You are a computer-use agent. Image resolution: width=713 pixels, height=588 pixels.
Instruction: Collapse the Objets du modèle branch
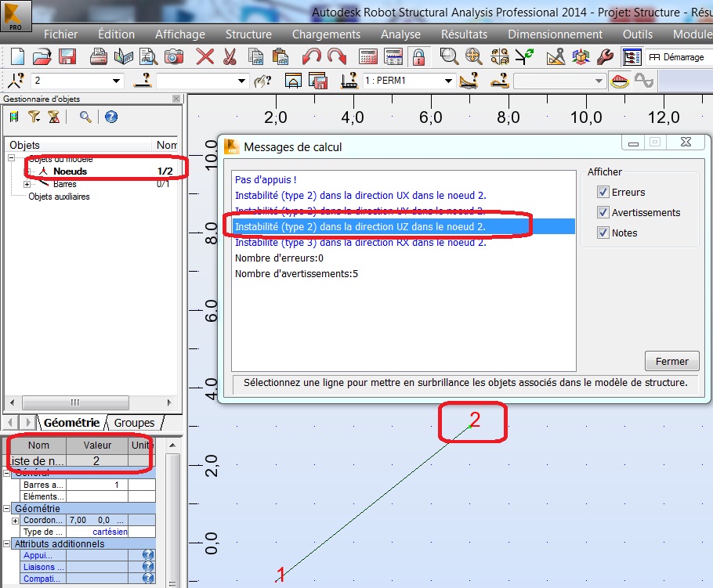[x=12, y=157]
